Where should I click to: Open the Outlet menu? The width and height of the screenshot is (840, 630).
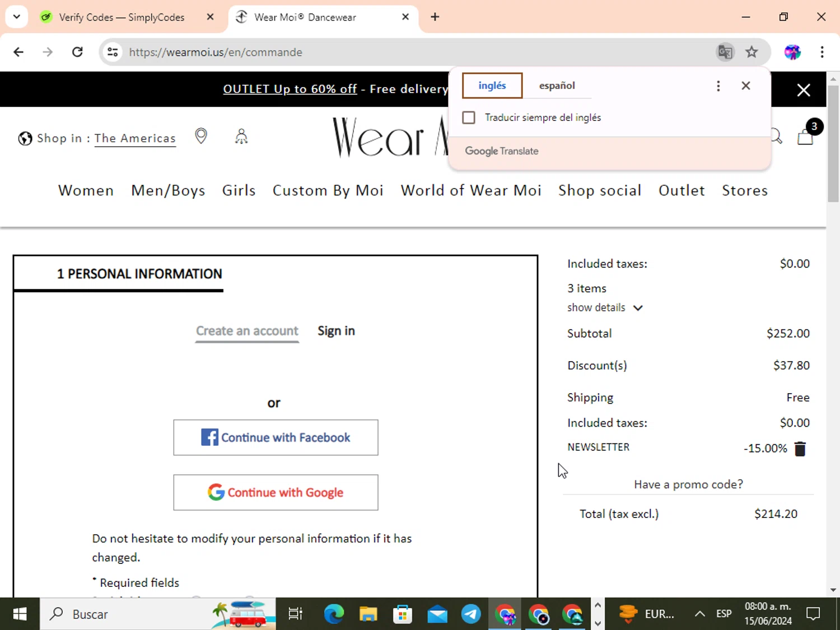tap(682, 190)
